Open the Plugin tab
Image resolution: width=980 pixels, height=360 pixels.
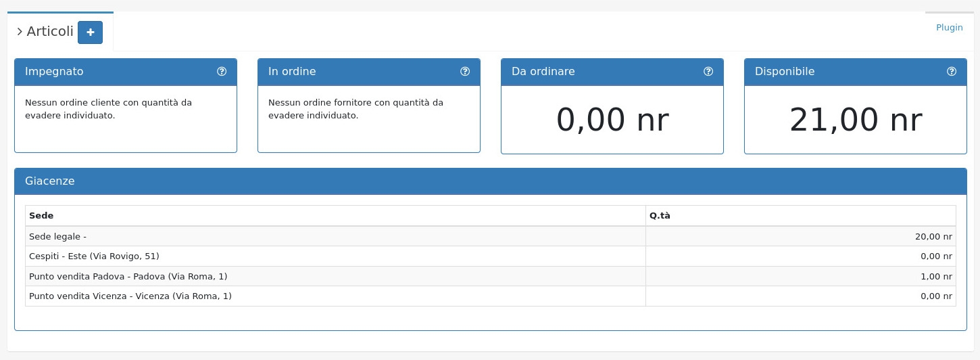pos(949,28)
